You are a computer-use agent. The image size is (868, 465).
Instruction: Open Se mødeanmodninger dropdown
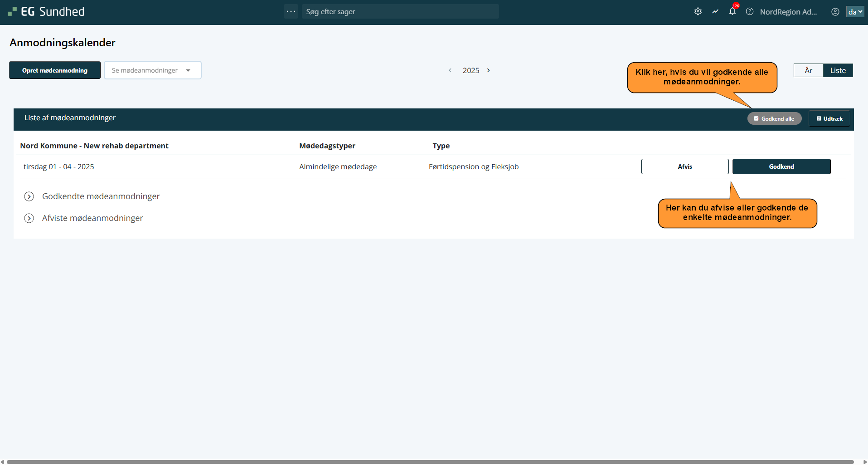[152, 70]
